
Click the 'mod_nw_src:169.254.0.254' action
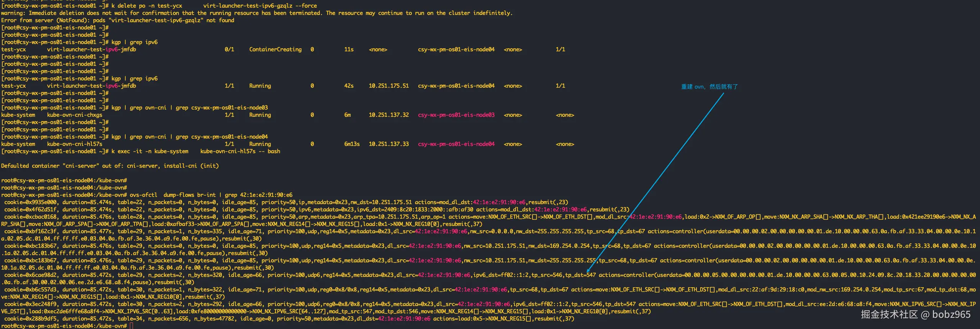[844, 290]
